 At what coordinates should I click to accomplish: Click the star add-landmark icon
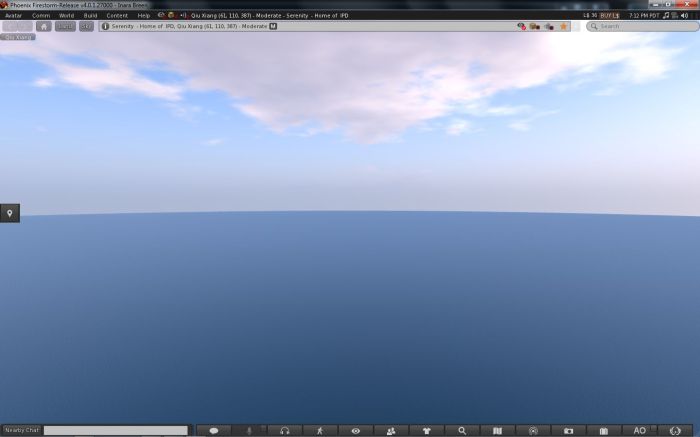pyautogui.click(x=564, y=26)
